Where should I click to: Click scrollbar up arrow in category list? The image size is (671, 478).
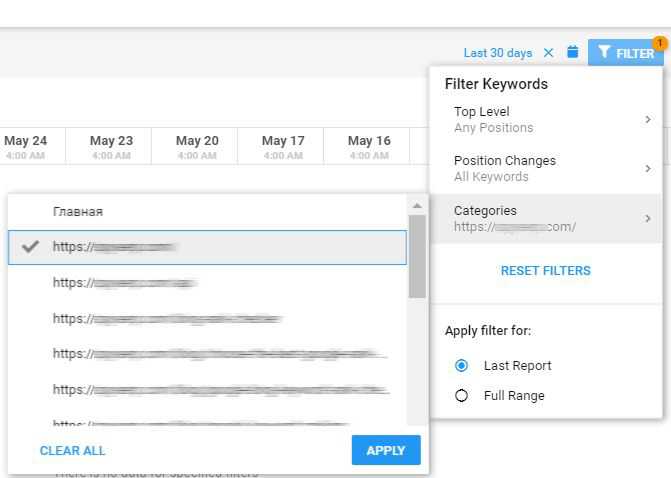click(417, 206)
